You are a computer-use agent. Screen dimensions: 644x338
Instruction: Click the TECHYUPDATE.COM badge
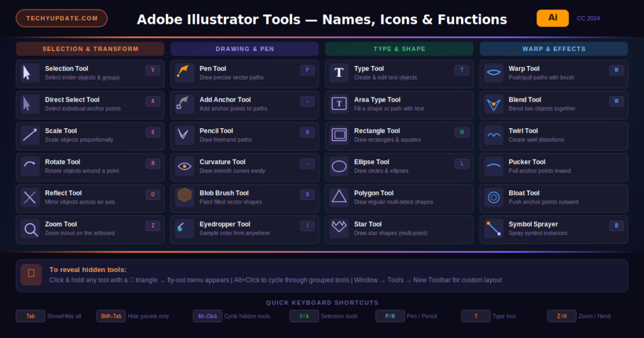[x=62, y=18]
